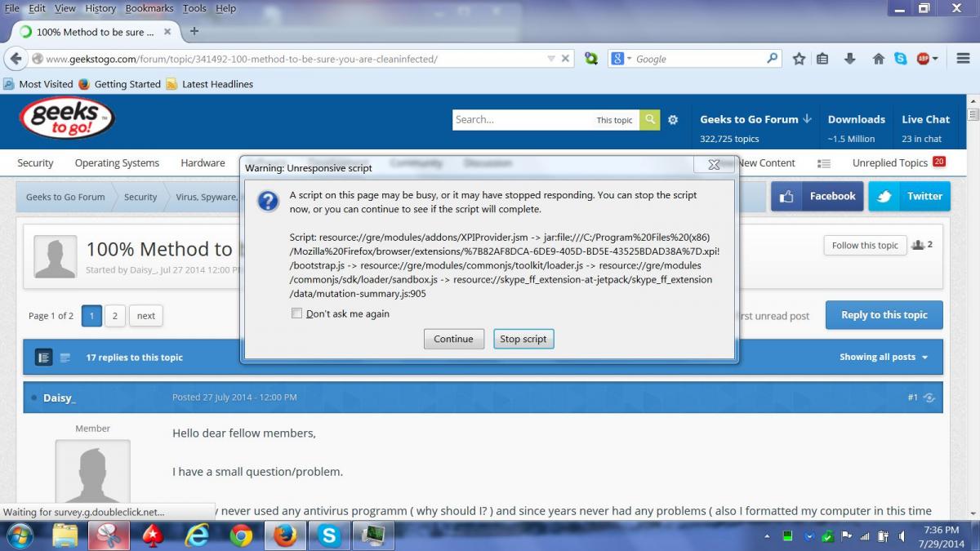This screenshot has width=980, height=551.
Task: Select Hardware nav tab
Action: [x=203, y=162]
